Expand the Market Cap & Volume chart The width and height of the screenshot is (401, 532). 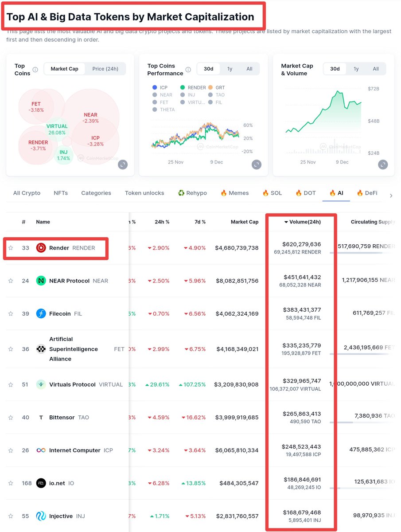tap(383, 164)
